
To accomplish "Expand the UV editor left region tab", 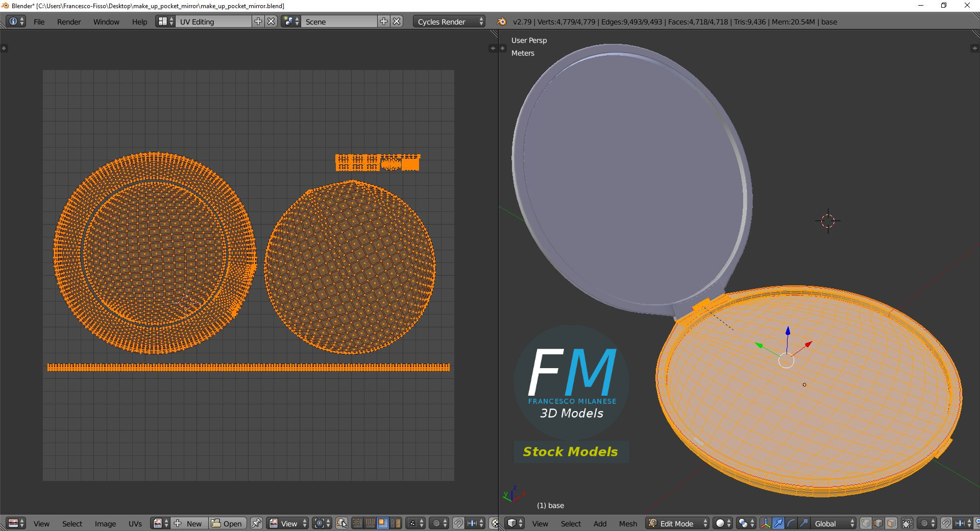I will (x=4, y=48).
